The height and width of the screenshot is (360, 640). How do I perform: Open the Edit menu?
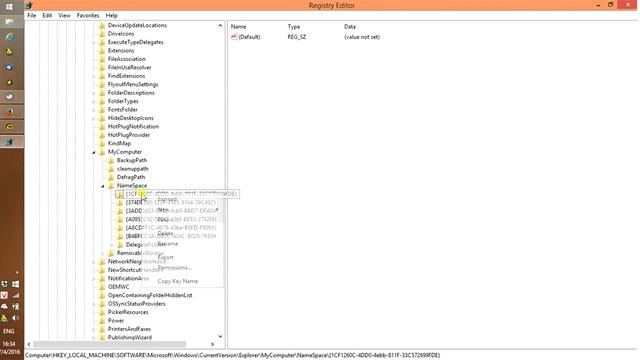47,16
